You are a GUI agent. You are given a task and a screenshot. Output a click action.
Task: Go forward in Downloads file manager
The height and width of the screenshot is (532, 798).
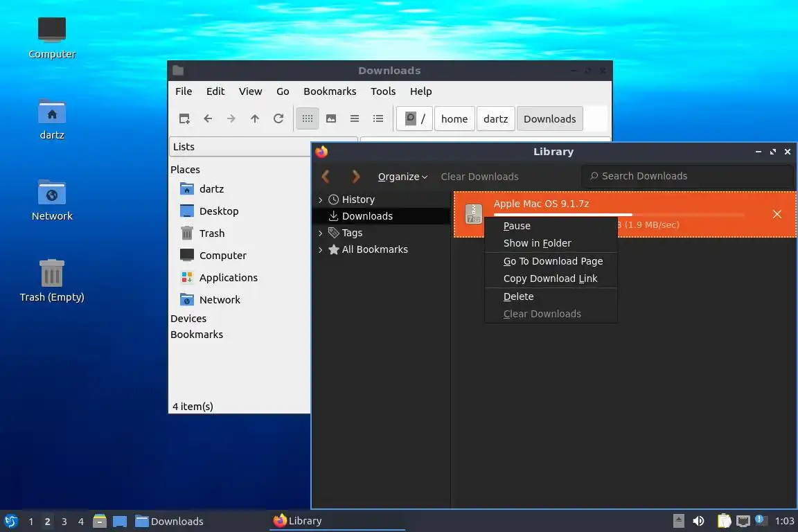point(231,118)
